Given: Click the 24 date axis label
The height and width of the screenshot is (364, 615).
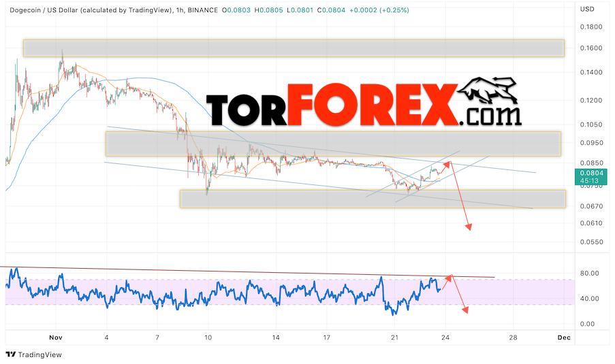Looking at the screenshot, I should pyautogui.click(x=445, y=337).
